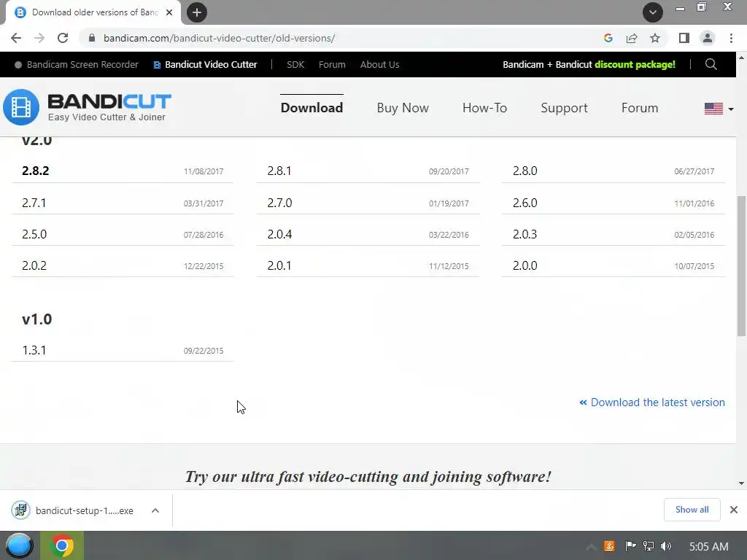Expand the bandicut-setup download options chevron
This screenshot has height=560, width=747.
pyautogui.click(x=155, y=510)
